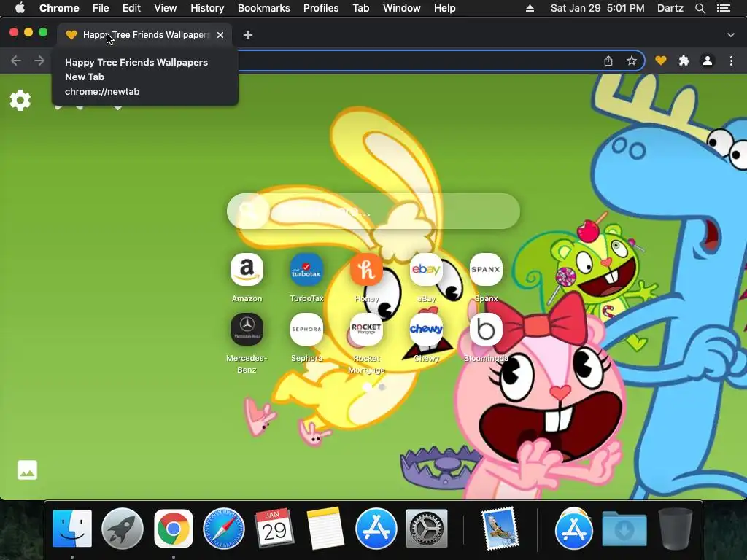Select the first shortcuts page dot
The width and height of the screenshot is (747, 560).
(367, 387)
